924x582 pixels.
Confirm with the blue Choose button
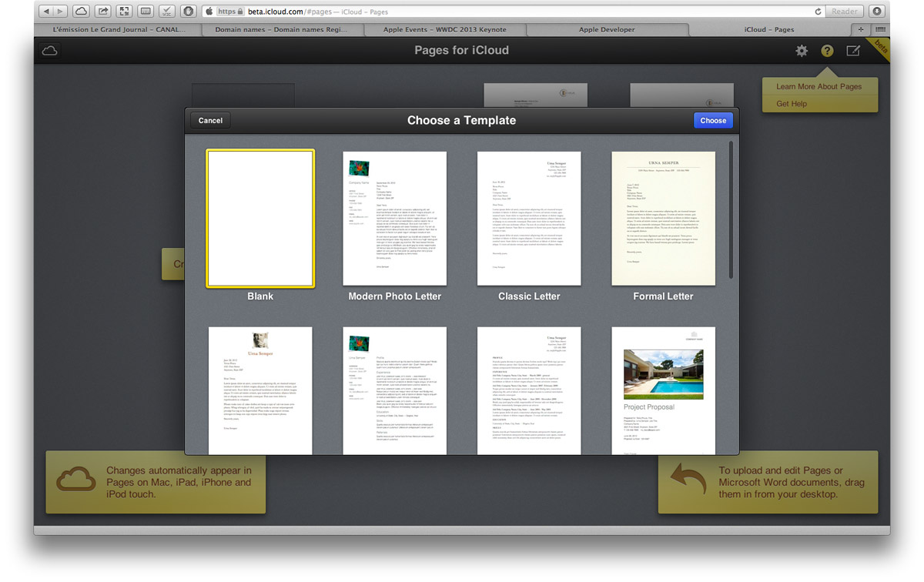point(713,120)
